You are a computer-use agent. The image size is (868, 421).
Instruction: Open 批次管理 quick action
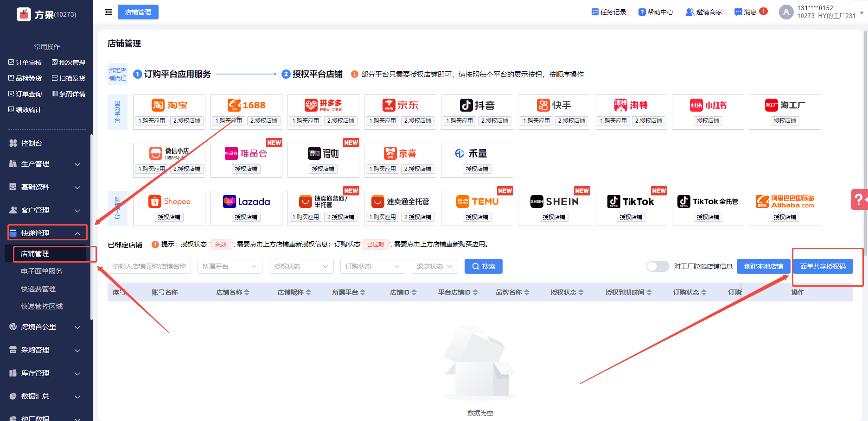click(x=69, y=63)
